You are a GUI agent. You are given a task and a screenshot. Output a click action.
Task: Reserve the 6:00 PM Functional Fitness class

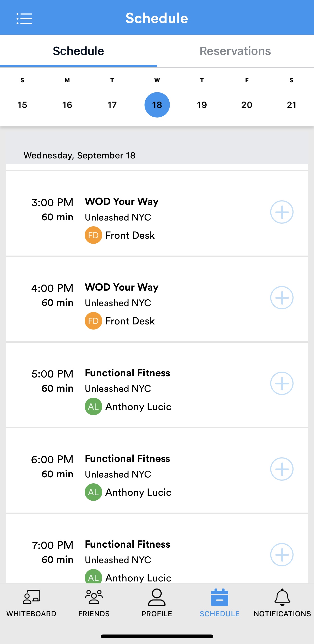pos(282,469)
